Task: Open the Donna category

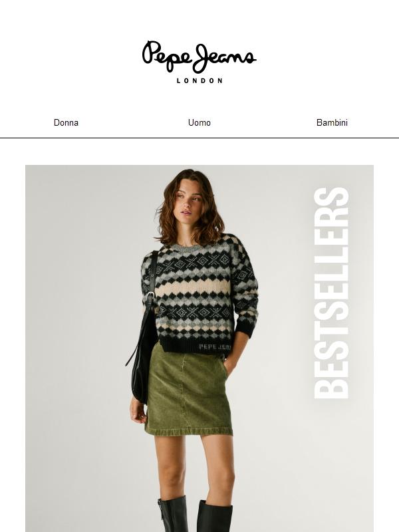Action: [x=66, y=122]
